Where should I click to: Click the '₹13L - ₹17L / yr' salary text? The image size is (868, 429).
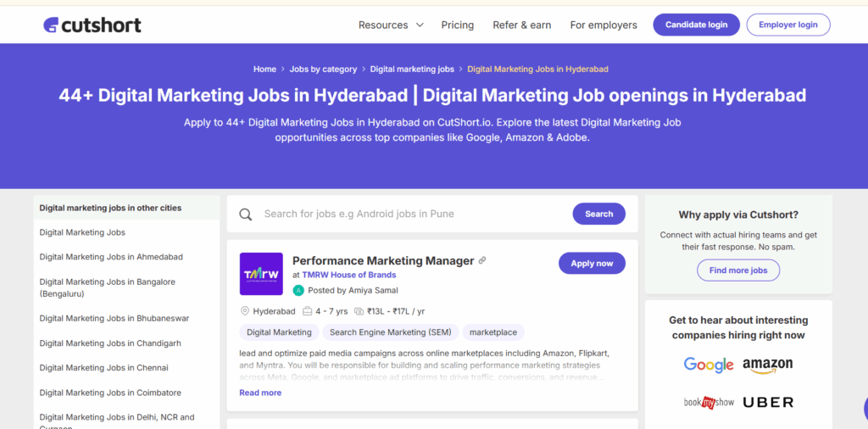click(x=396, y=311)
